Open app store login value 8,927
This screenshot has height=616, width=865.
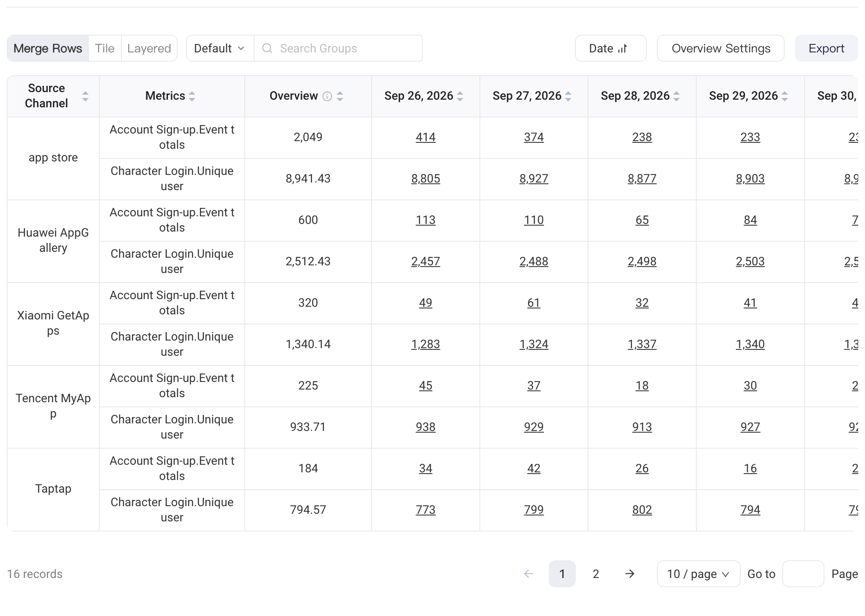(x=534, y=179)
